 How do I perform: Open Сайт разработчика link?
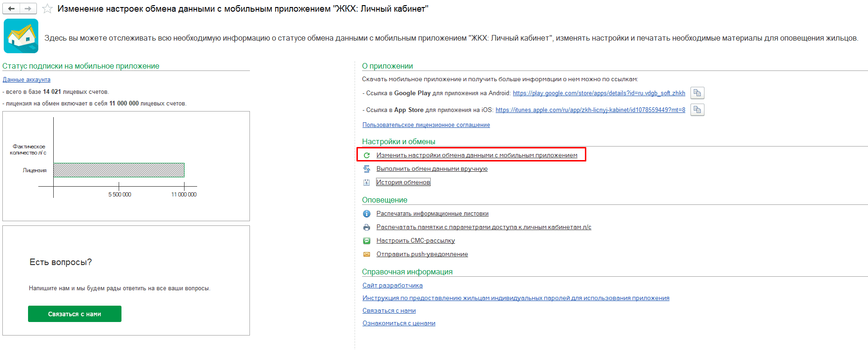[x=392, y=286]
